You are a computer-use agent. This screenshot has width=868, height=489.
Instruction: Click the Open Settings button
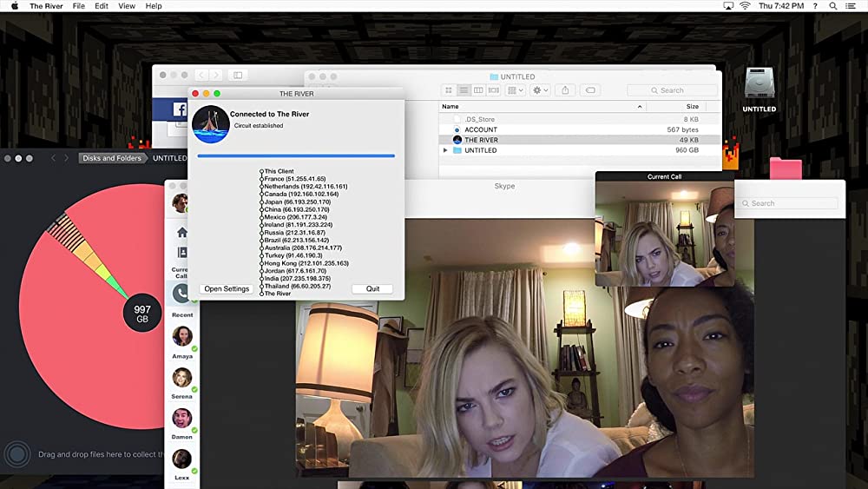point(227,288)
